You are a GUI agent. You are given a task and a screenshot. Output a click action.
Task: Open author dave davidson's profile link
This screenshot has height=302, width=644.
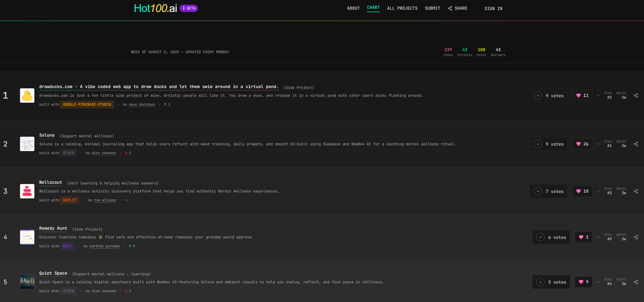(142, 105)
